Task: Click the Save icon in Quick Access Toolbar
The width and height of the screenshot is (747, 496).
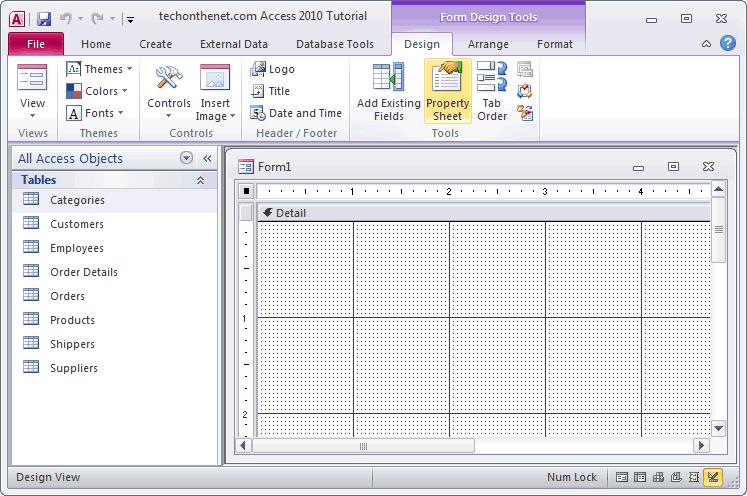Action: [44, 19]
